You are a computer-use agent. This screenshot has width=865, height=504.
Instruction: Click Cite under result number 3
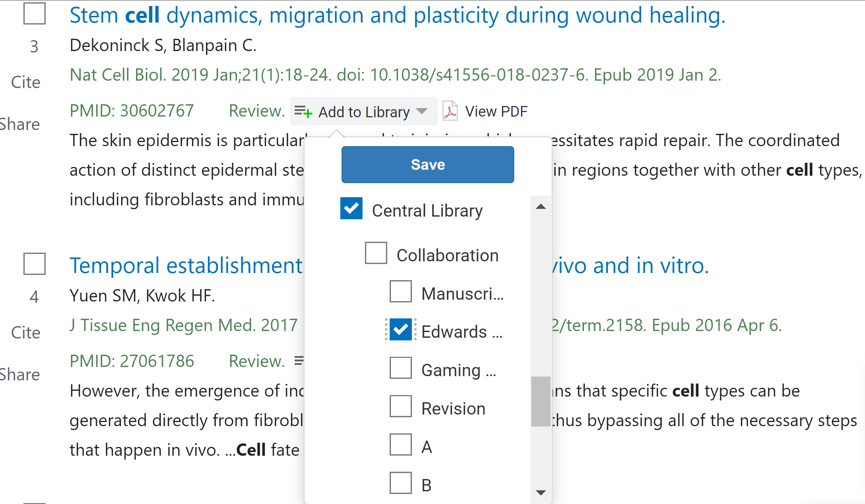point(26,82)
